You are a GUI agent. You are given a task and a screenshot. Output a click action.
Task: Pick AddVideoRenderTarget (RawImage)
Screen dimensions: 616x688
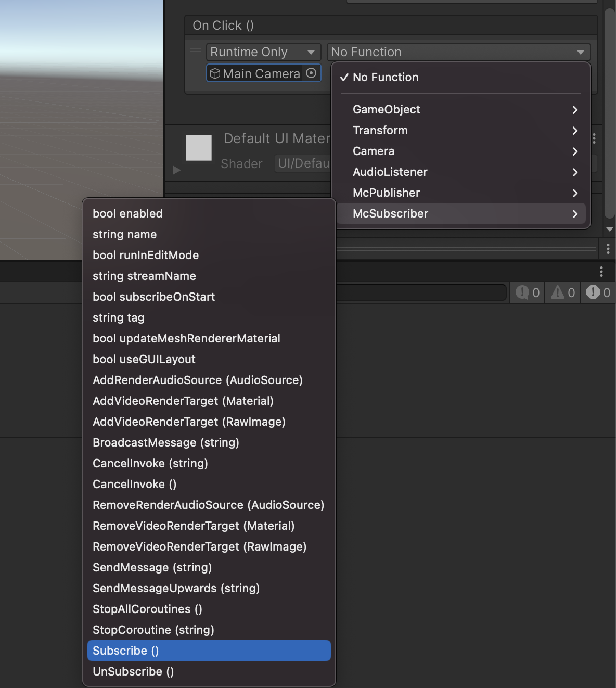coord(209,422)
